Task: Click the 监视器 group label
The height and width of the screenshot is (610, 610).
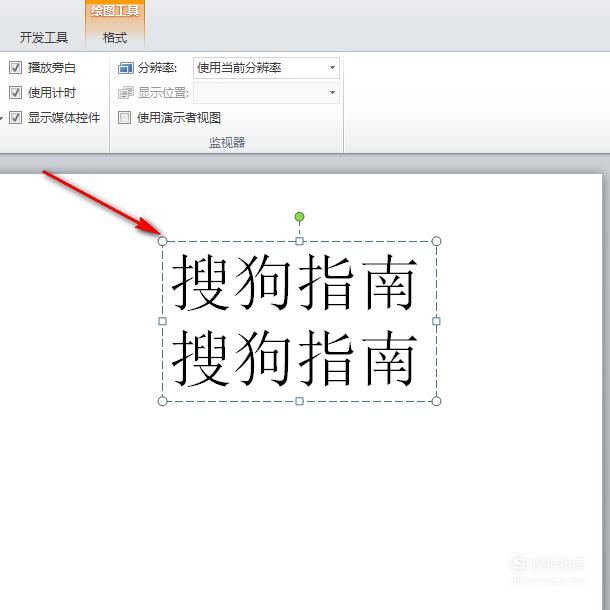Action: click(x=227, y=142)
